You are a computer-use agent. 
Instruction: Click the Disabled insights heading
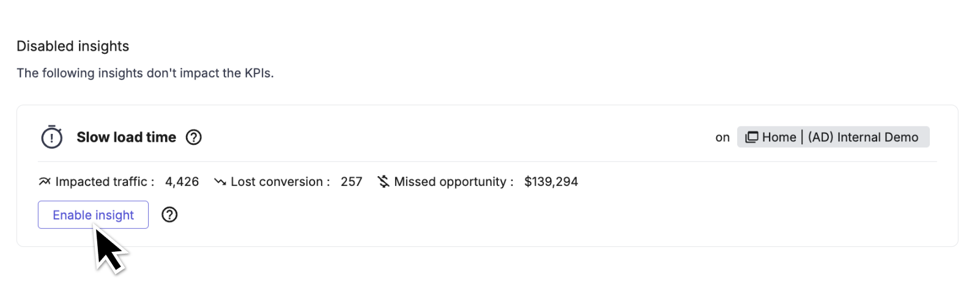point(73,46)
